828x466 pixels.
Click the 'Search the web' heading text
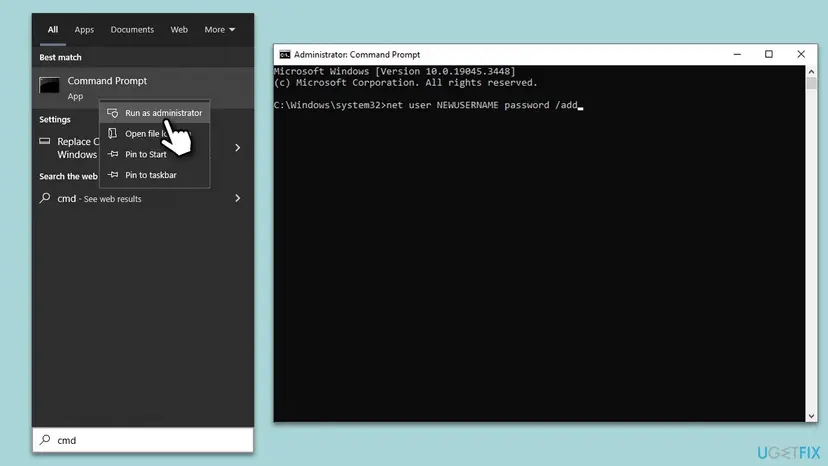pos(68,176)
